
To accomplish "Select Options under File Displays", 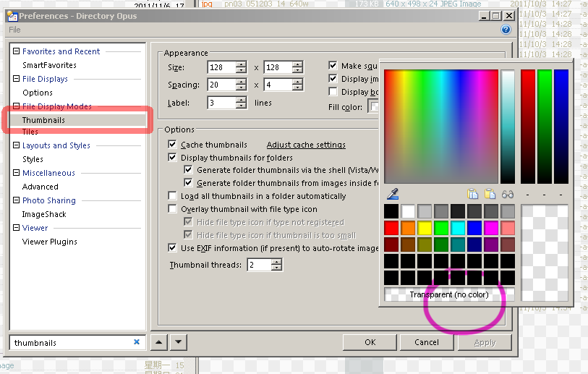I will (x=38, y=93).
